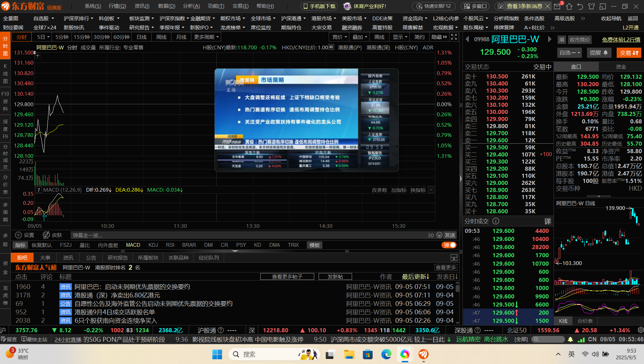Screen dimensions: 644x364
Task: Open the 叠加 overlay dropdown
Action: point(360,37)
